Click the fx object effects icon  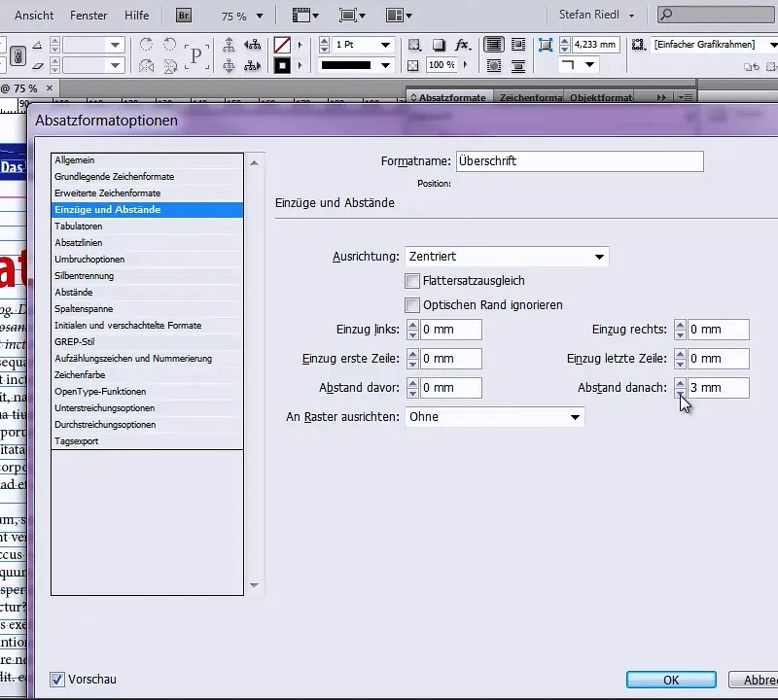coord(462,45)
